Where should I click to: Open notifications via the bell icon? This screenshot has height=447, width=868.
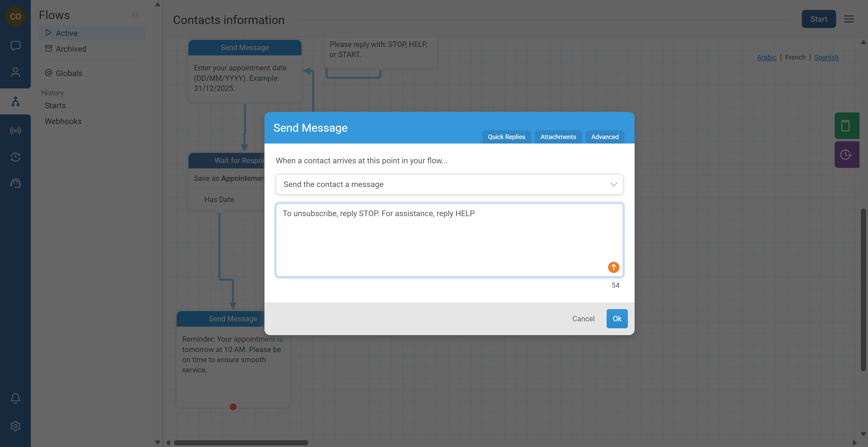point(16,398)
